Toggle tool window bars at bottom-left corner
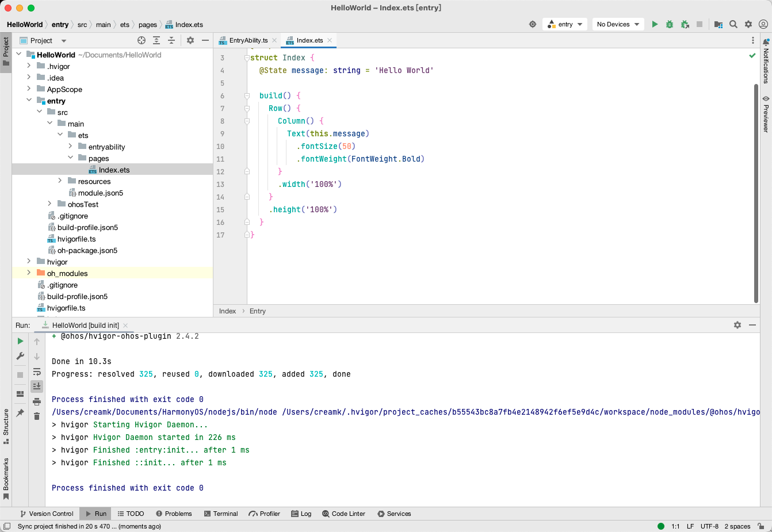This screenshot has height=532, width=772. click(6, 526)
